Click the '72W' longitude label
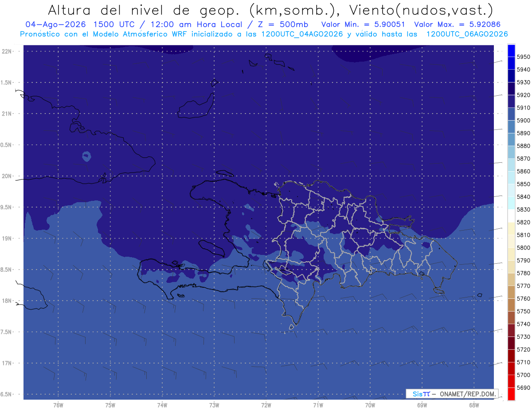This screenshot has width=532, height=411. pos(266,405)
